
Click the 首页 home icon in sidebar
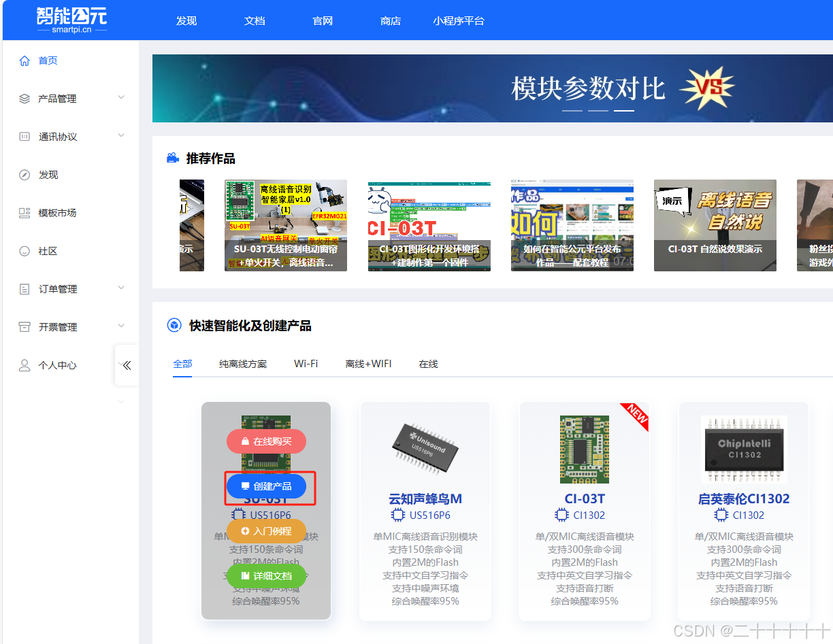[24, 61]
